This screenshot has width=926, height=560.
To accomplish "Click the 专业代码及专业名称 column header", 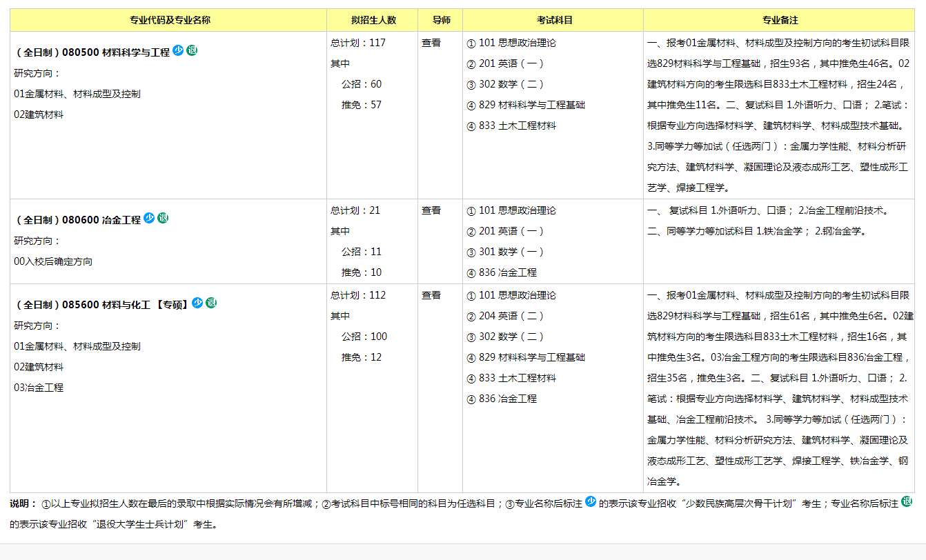I will pyautogui.click(x=170, y=20).
